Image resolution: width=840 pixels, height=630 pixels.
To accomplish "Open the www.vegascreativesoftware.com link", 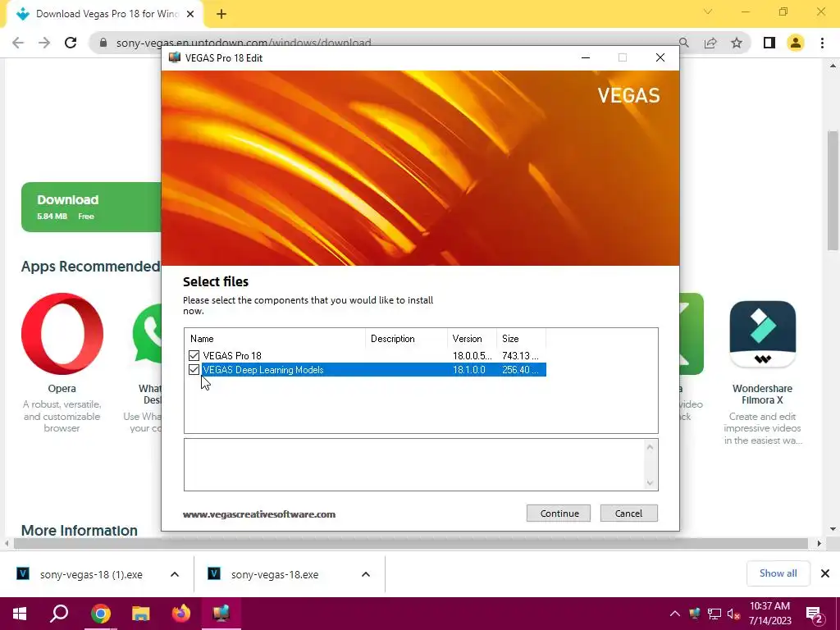I will [259, 514].
